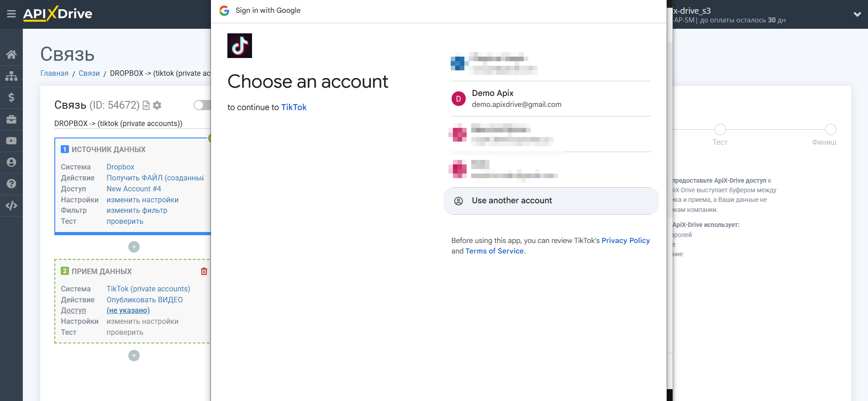Open the user profile icon in sidebar
Viewport: 868px width, 401px height.
[11, 162]
